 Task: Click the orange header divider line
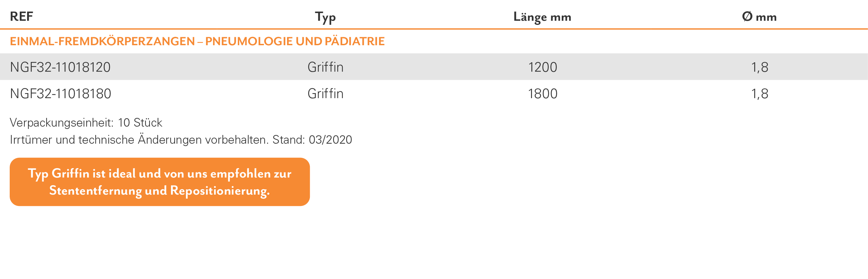(x=434, y=29)
